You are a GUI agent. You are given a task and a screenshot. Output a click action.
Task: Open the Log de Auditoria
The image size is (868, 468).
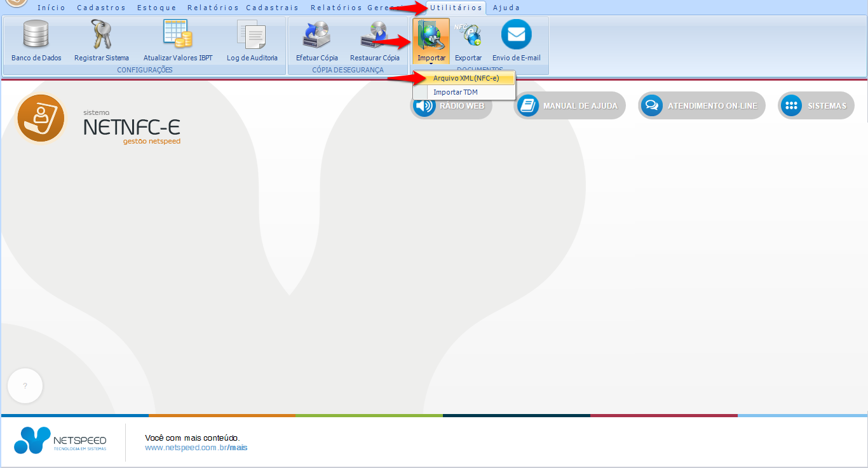252,41
